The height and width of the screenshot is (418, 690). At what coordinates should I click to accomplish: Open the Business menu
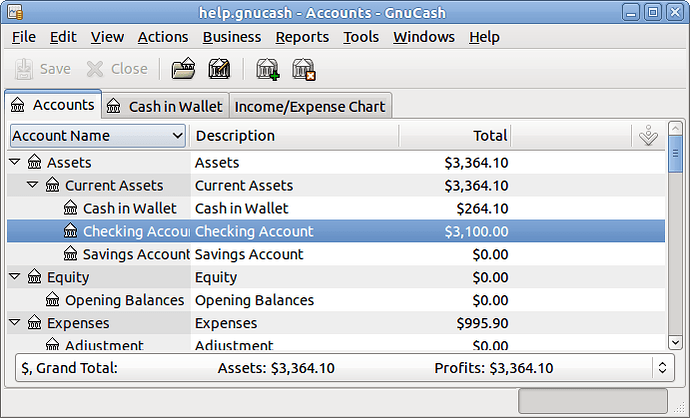(231, 37)
